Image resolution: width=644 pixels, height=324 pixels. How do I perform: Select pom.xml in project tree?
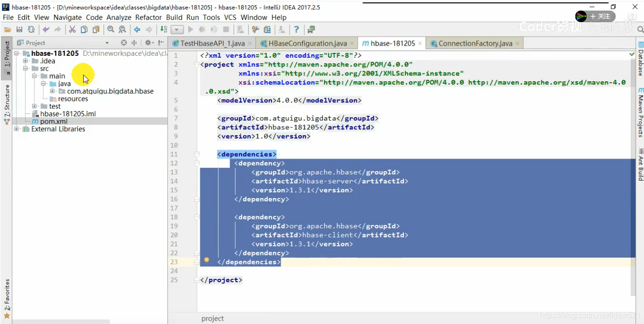click(53, 121)
